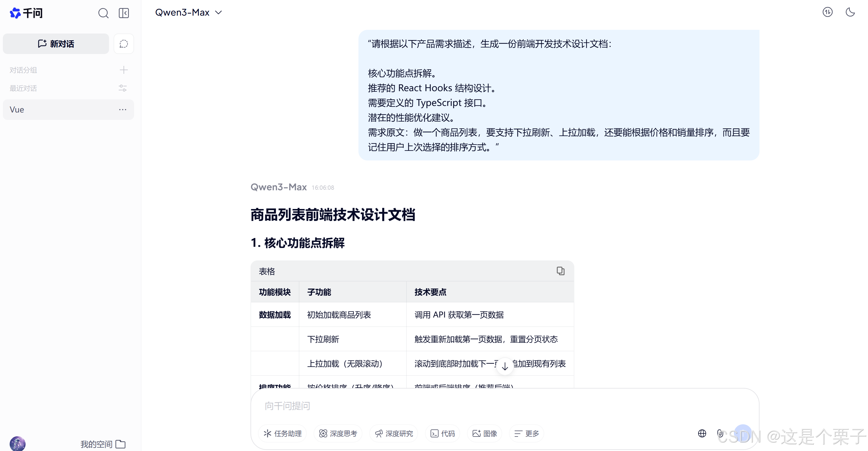Open the recent conversations filter settings

coord(123,88)
